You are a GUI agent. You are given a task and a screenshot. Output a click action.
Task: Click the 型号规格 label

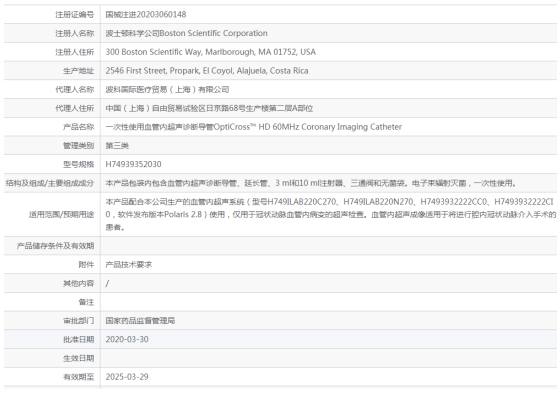pyautogui.click(x=78, y=165)
